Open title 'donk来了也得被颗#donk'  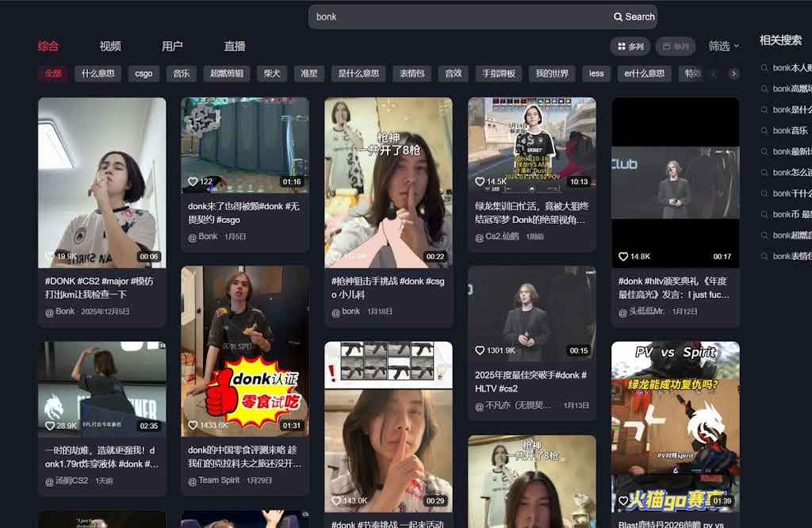click(x=243, y=212)
